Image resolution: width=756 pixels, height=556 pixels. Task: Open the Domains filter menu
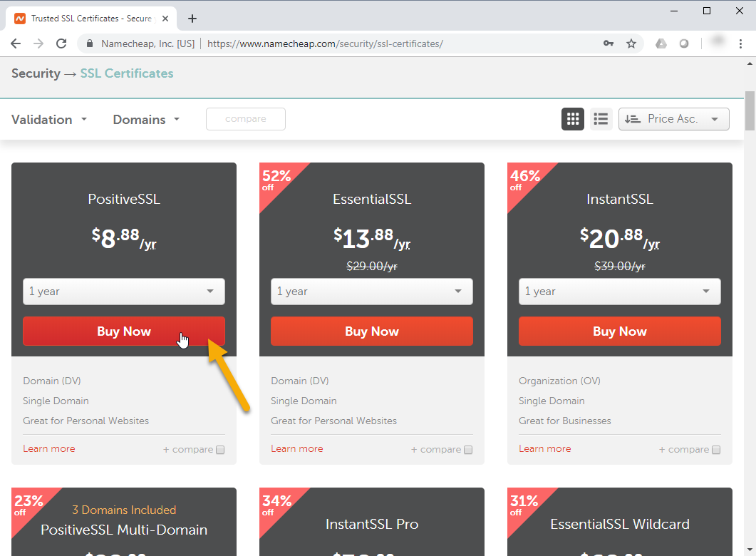point(146,120)
